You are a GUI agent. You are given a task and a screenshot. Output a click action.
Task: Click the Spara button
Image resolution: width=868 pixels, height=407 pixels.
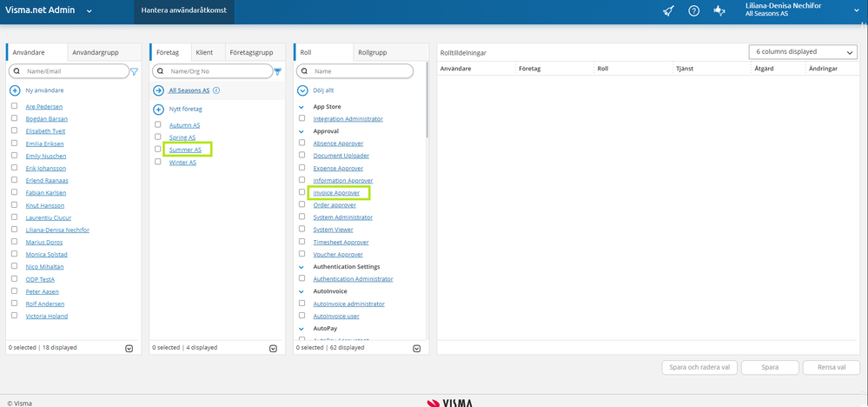(770, 368)
